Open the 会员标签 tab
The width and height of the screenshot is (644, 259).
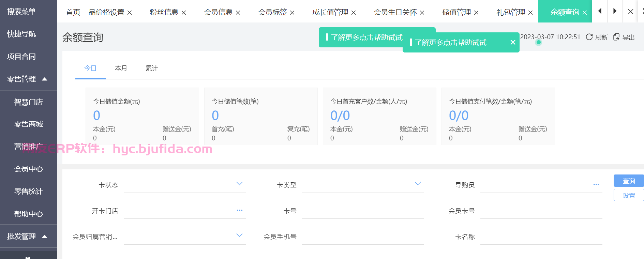click(x=272, y=12)
